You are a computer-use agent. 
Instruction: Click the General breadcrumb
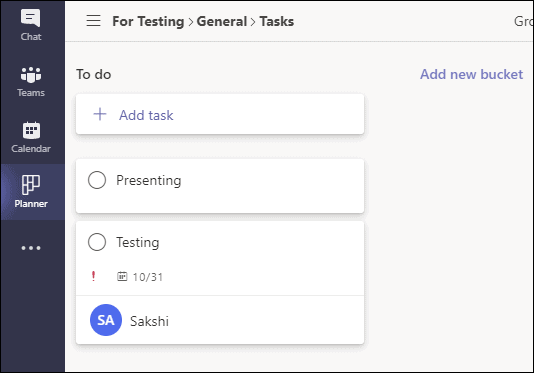point(222,21)
